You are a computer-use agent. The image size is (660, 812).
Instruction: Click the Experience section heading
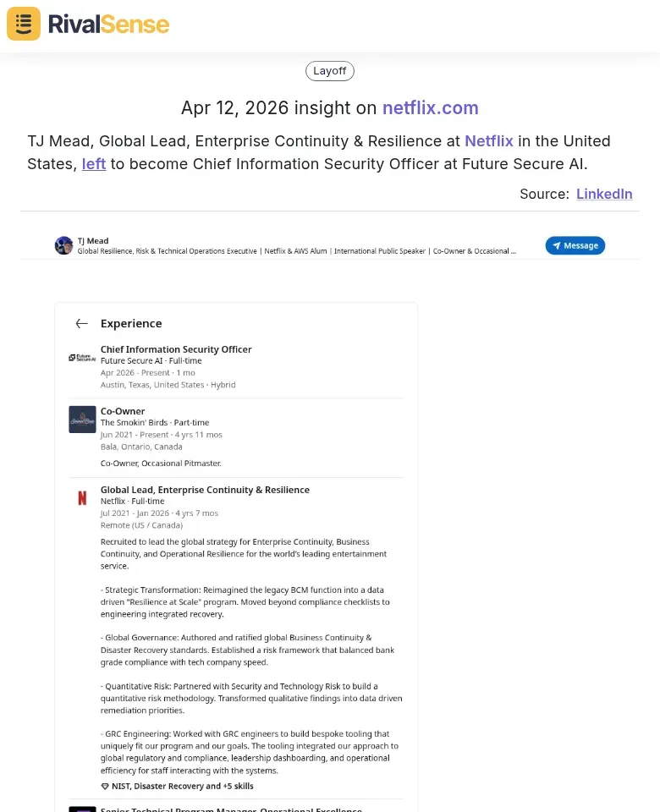[131, 323]
